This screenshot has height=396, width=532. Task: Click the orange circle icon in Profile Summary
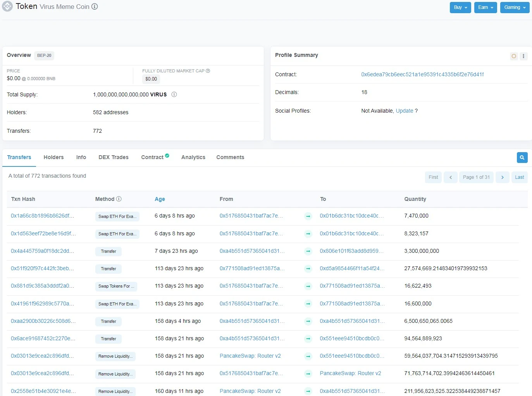(x=514, y=56)
